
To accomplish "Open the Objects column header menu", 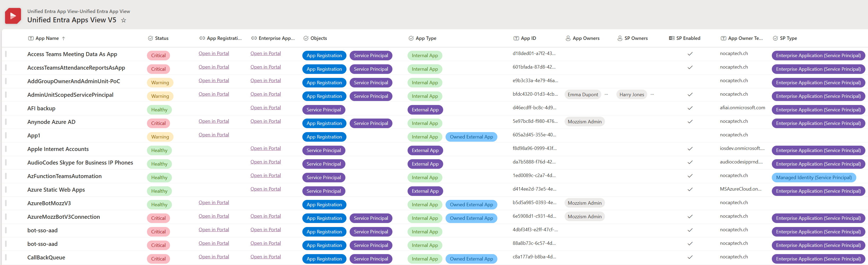I will click(x=315, y=39).
